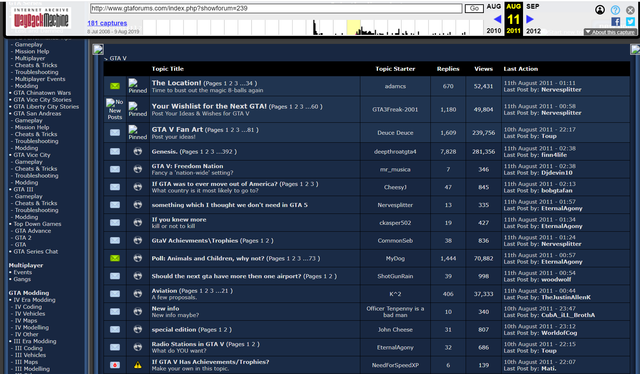Screen dimensions: 640x374
Task: Open If GTA was to ever move out of America? topic
Action: point(214,184)
